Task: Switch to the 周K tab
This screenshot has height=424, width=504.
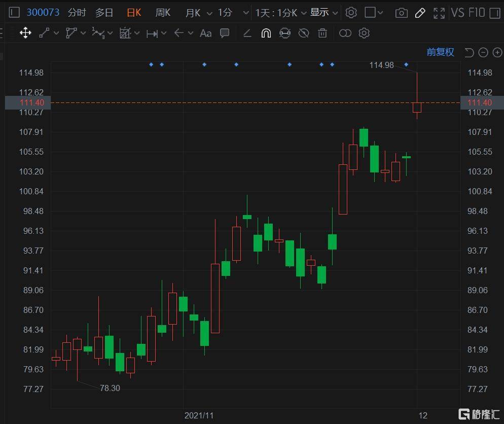Action: (x=162, y=12)
